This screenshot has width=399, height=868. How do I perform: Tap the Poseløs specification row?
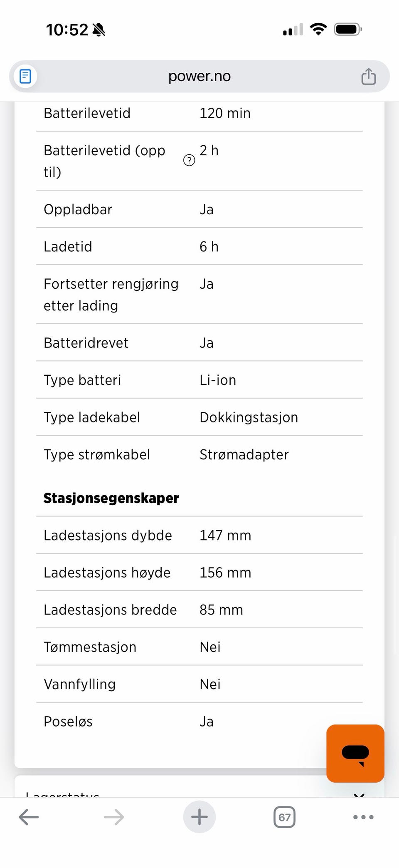coord(199,722)
